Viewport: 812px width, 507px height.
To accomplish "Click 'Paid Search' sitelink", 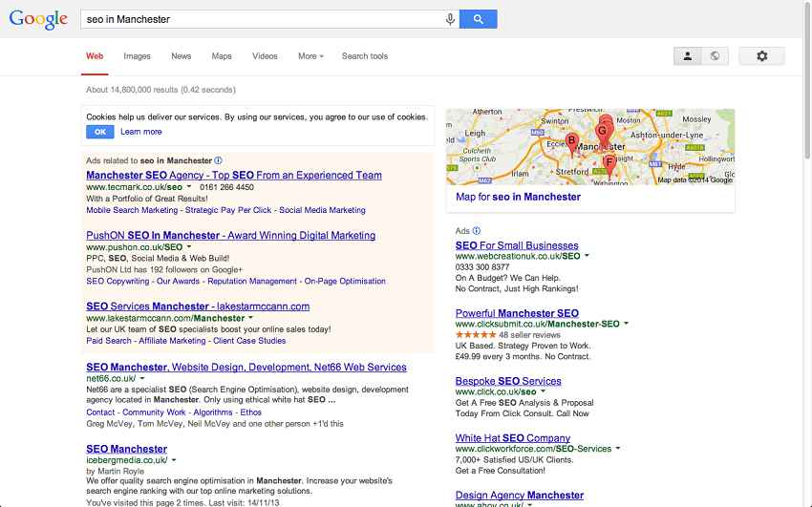I will tap(109, 341).
